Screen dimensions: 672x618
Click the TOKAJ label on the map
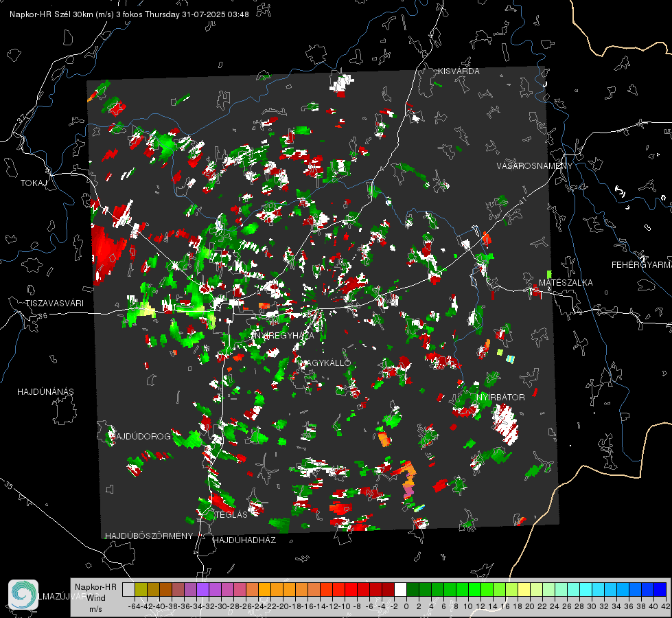tap(34, 183)
